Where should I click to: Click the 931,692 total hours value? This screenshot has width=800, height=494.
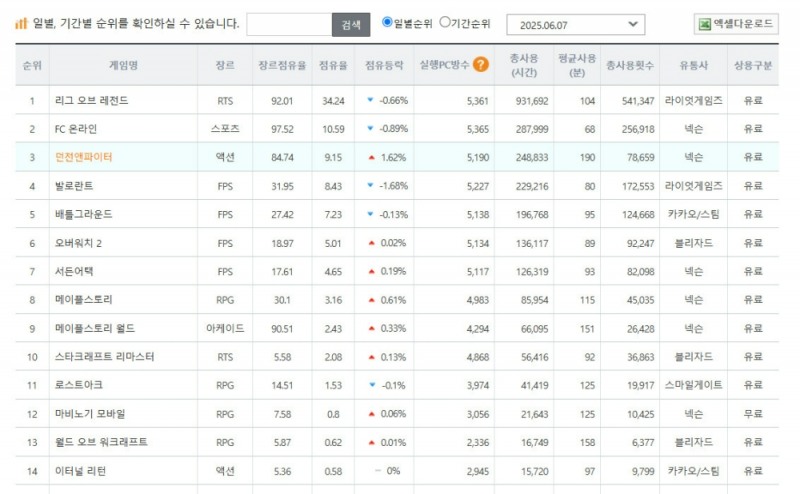coord(532,101)
